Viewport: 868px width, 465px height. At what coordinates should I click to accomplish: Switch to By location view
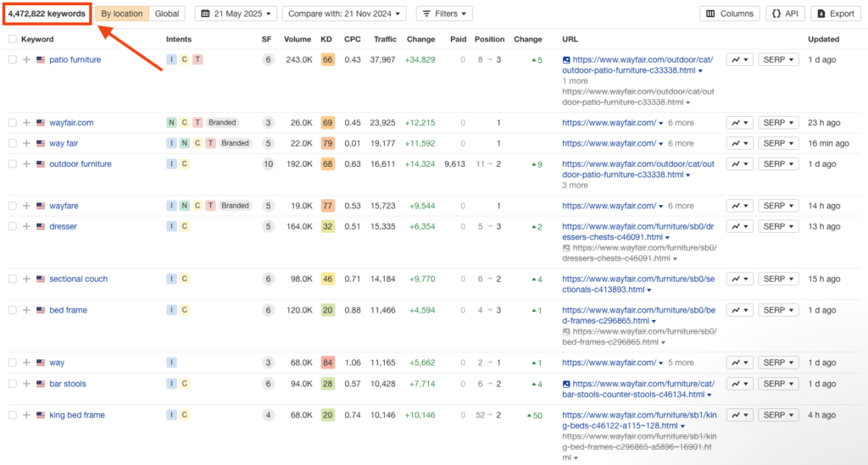coord(122,14)
